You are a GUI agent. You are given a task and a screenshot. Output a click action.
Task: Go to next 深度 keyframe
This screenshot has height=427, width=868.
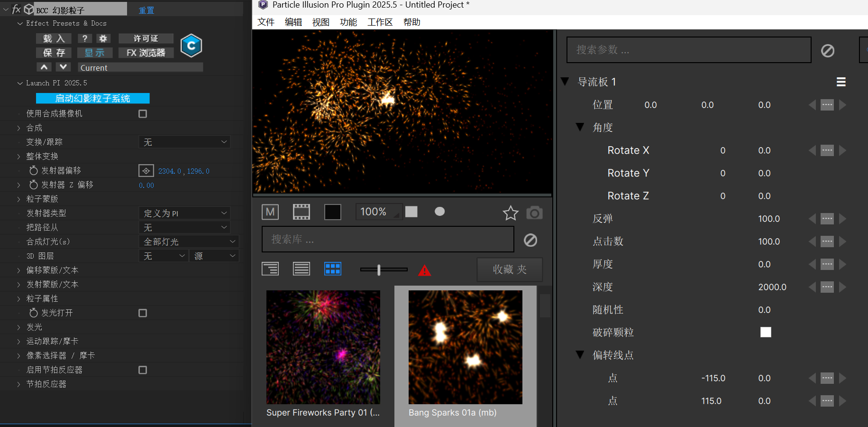(842, 287)
